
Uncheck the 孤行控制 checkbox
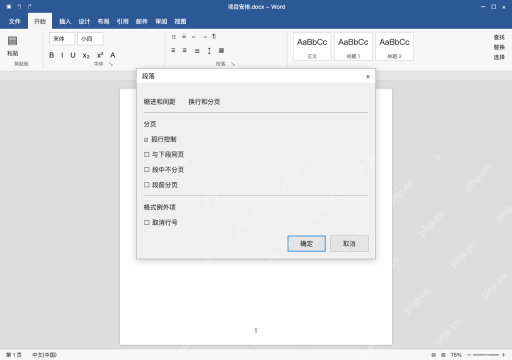tap(146, 140)
